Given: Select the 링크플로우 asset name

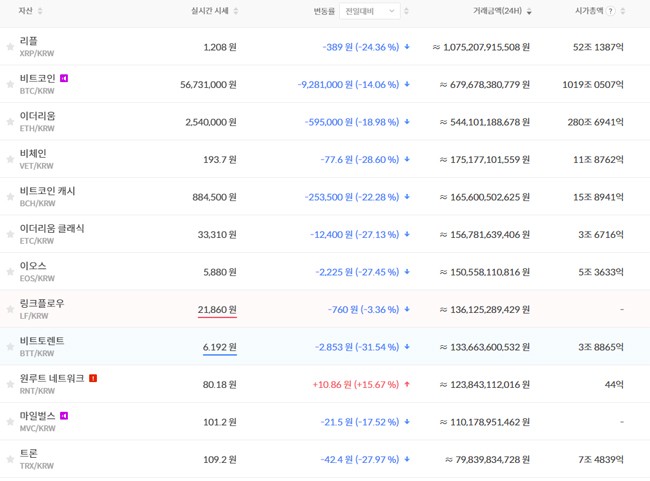Looking at the screenshot, I should 42,303.
